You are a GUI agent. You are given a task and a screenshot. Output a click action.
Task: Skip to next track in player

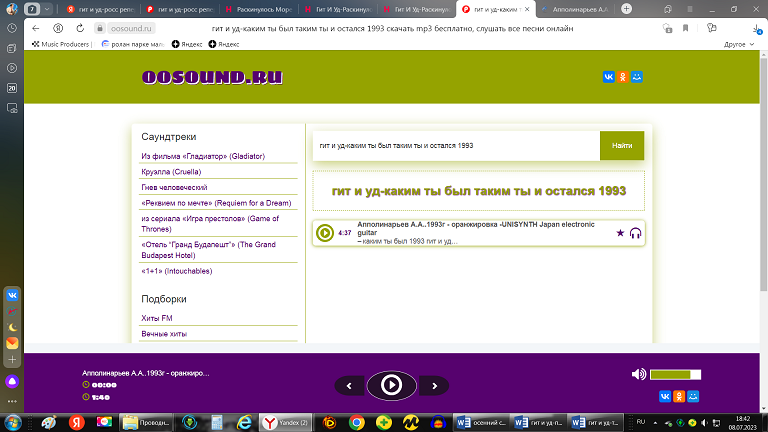434,386
